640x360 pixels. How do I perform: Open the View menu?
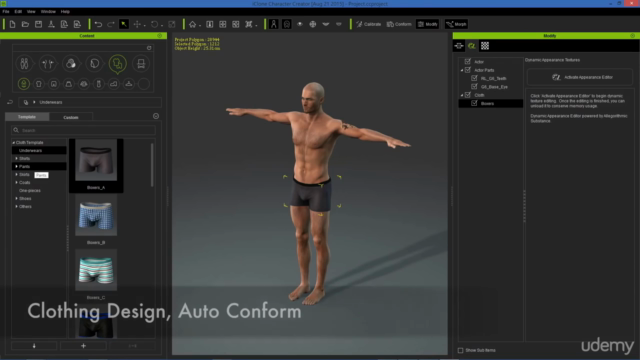tap(31, 11)
